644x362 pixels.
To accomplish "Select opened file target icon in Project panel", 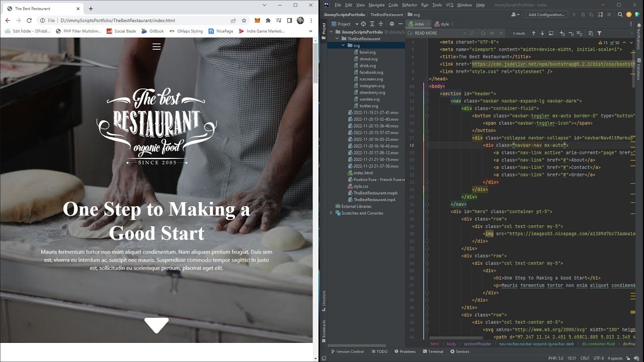I will [364, 24].
